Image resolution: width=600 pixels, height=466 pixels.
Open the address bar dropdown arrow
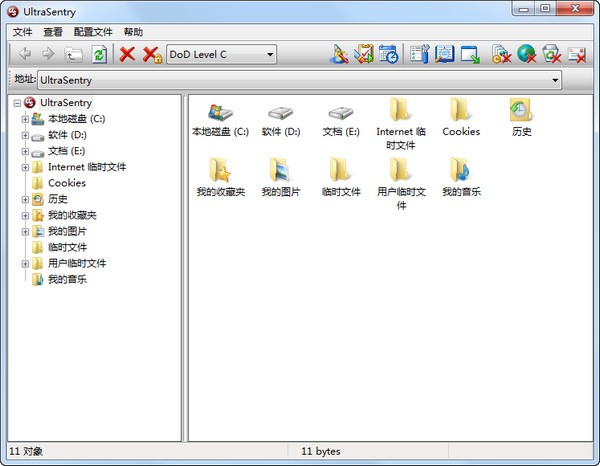(555, 80)
